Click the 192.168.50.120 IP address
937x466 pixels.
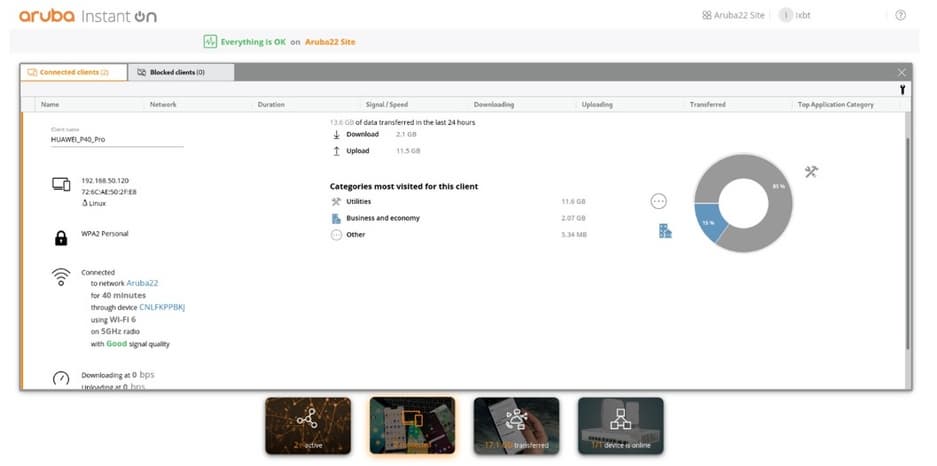click(x=105, y=180)
